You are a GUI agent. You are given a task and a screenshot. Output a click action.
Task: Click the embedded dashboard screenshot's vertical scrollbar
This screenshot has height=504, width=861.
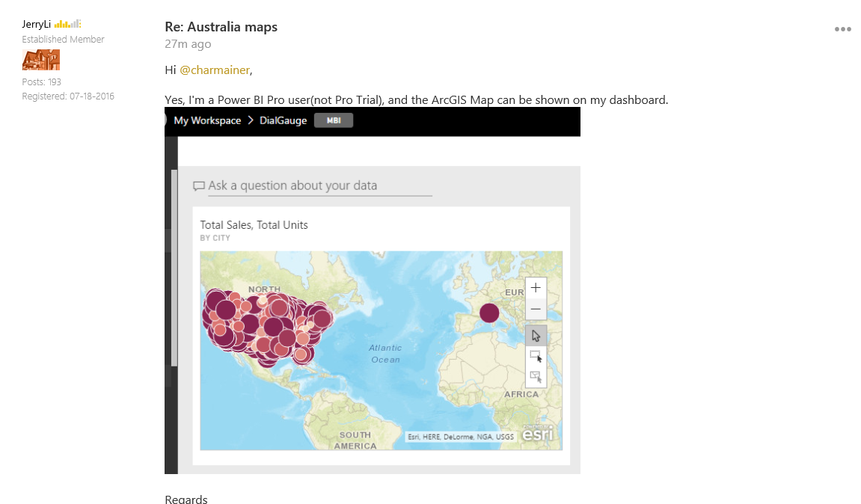[x=174, y=268]
